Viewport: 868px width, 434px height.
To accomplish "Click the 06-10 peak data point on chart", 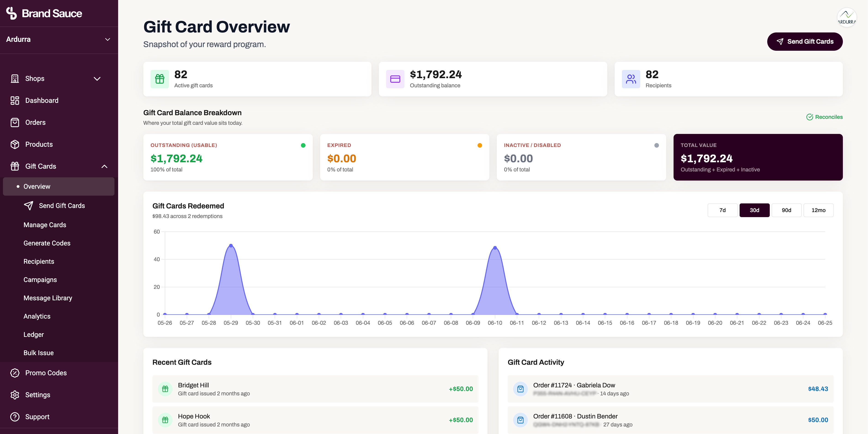I will click(495, 248).
